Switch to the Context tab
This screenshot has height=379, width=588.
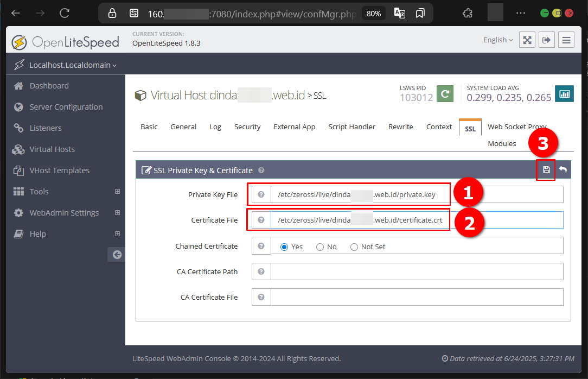(439, 127)
